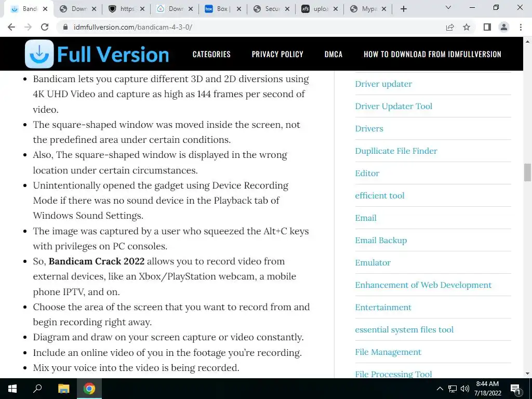This screenshot has height=399, width=532.
Task: Bookmark this page with star icon
Action: (x=467, y=27)
